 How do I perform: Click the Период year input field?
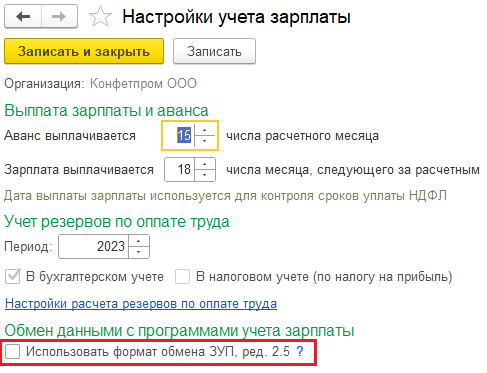pos(94,247)
